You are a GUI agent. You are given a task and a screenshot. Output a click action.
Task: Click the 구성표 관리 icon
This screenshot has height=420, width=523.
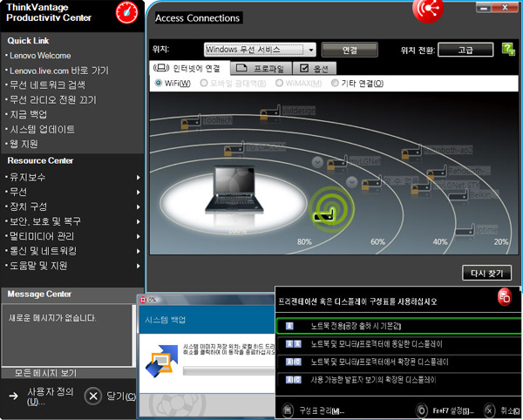(x=288, y=410)
